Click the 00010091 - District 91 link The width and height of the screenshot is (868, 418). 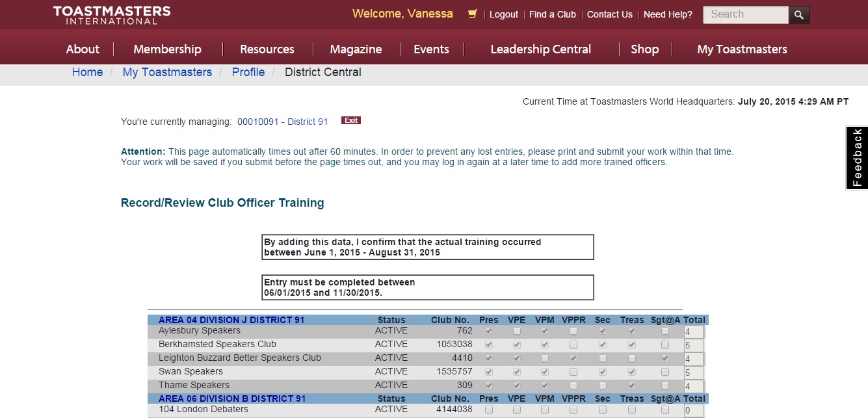(x=282, y=122)
